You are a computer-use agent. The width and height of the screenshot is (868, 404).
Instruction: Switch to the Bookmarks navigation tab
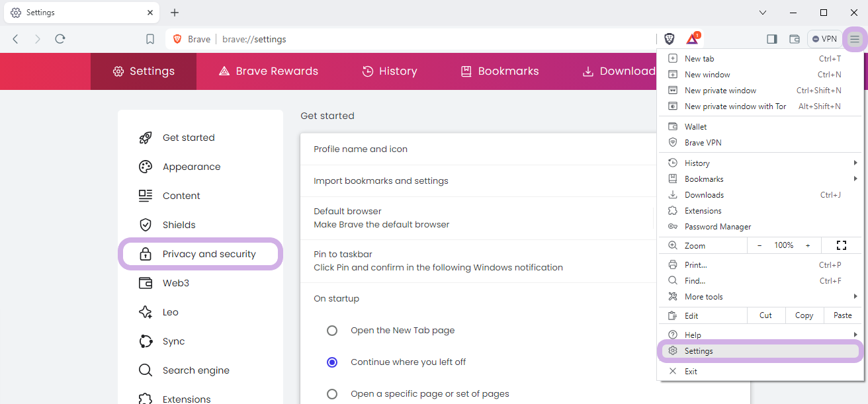(x=499, y=71)
